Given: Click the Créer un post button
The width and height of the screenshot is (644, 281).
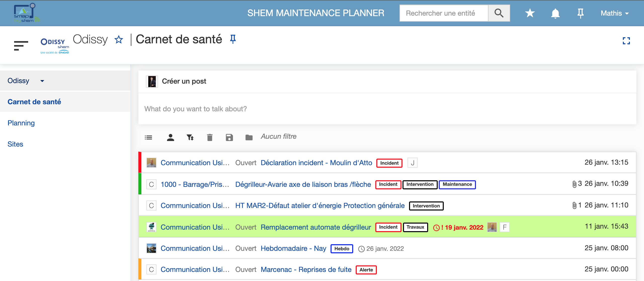Looking at the screenshot, I should click(184, 81).
